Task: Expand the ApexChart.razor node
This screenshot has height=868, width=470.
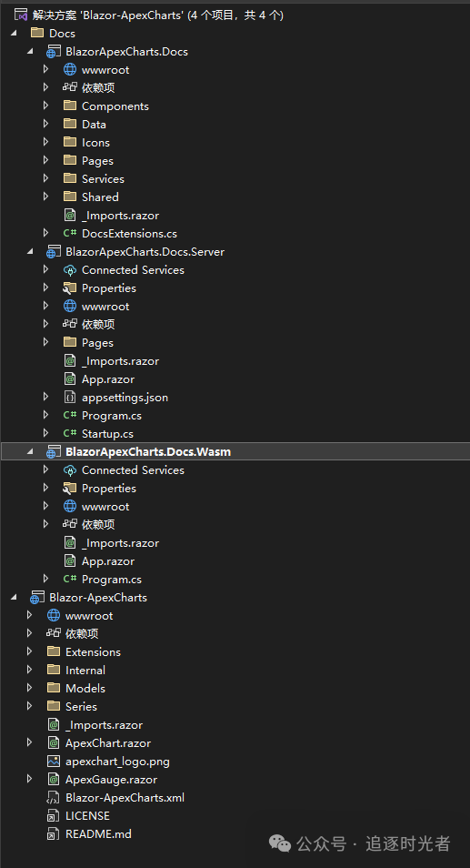Action: coord(30,742)
